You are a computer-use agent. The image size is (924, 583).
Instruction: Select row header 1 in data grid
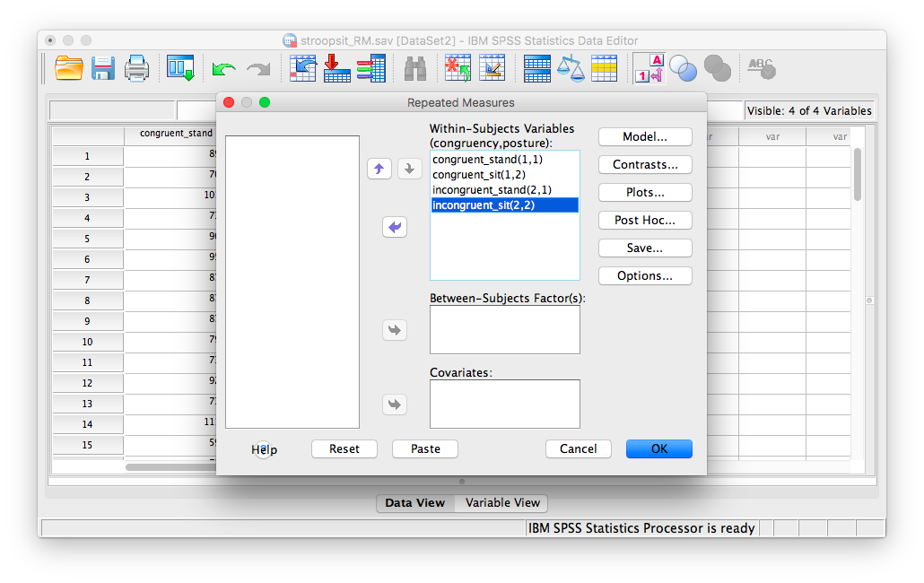(x=87, y=156)
